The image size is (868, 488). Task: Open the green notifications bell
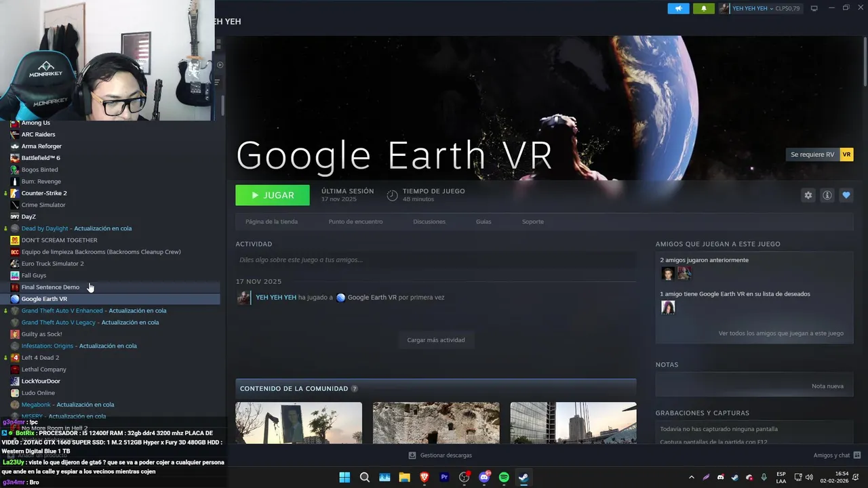point(703,8)
